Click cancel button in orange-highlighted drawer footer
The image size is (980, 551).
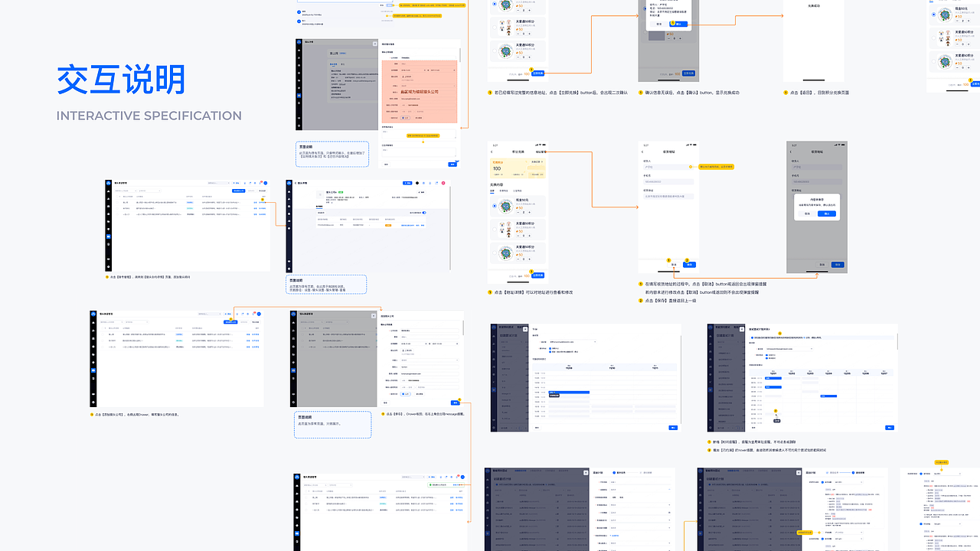[x=386, y=165]
